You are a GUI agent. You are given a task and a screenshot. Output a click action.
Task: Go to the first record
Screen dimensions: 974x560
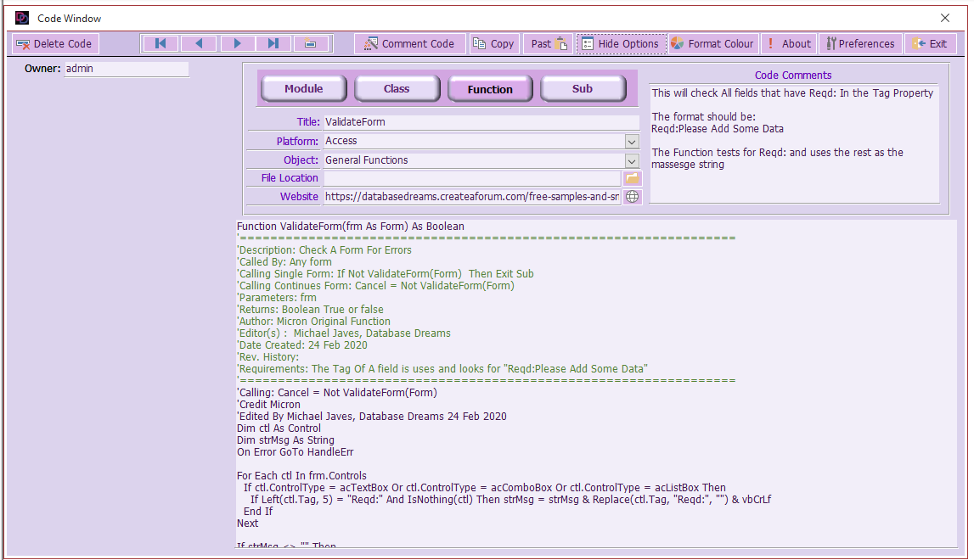[x=160, y=43]
